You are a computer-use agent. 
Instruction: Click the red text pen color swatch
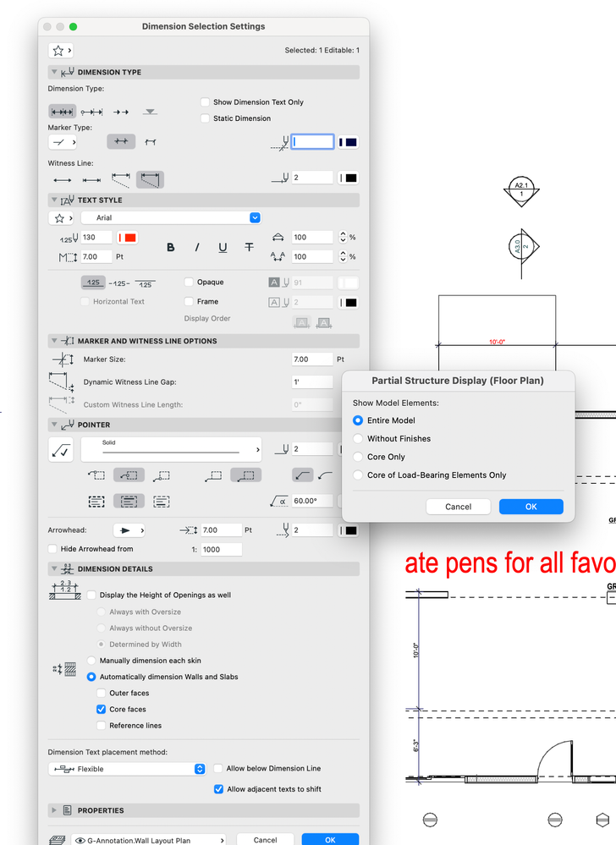coord(127,237)
